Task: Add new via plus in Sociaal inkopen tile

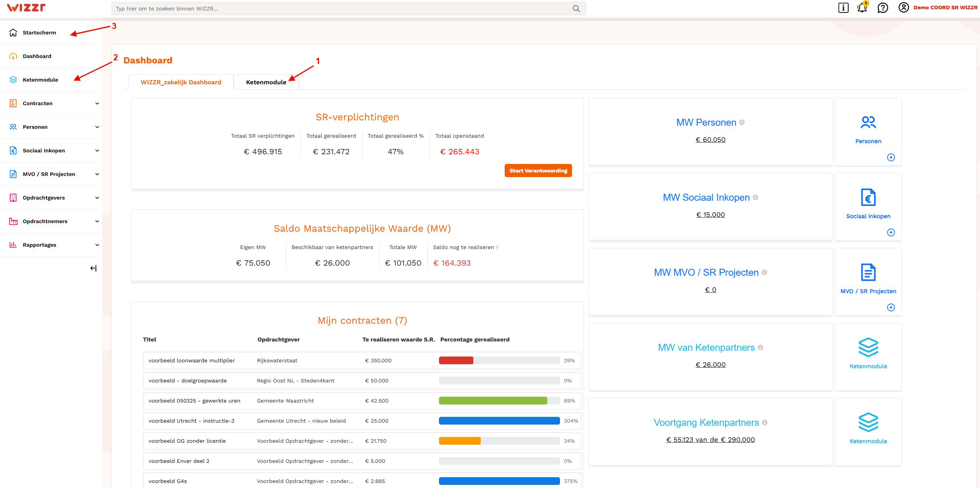Action: coord(891,232)
